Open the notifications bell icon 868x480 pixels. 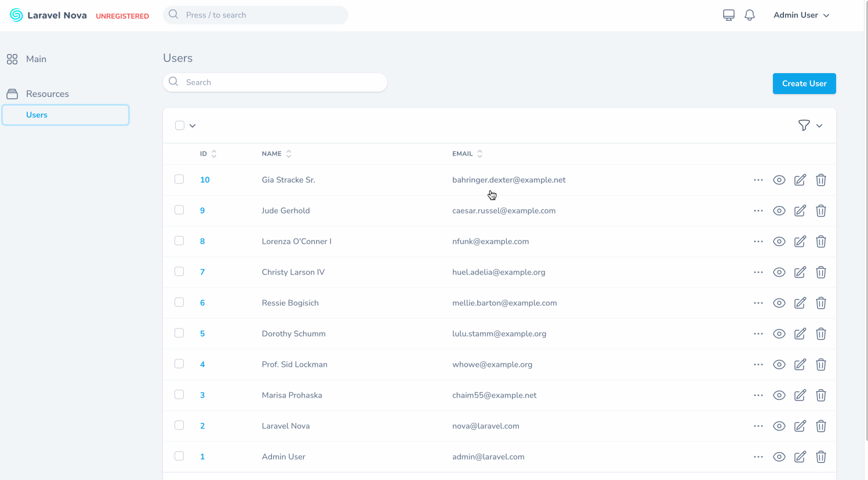click(750, 15)
